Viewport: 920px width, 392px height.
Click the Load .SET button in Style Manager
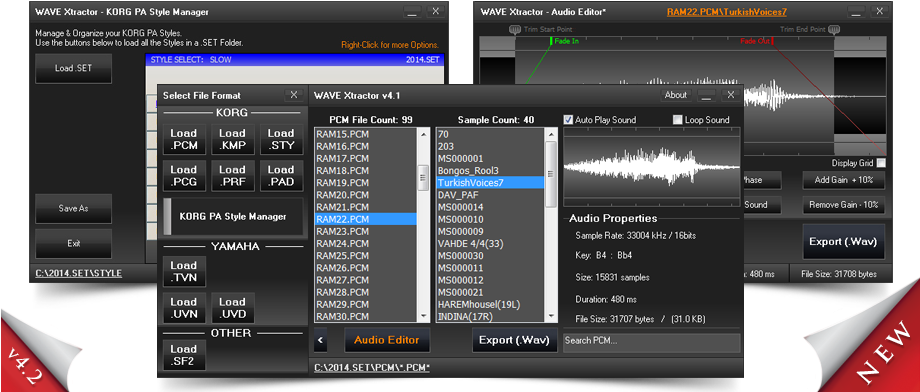click(x=73, y=68)
